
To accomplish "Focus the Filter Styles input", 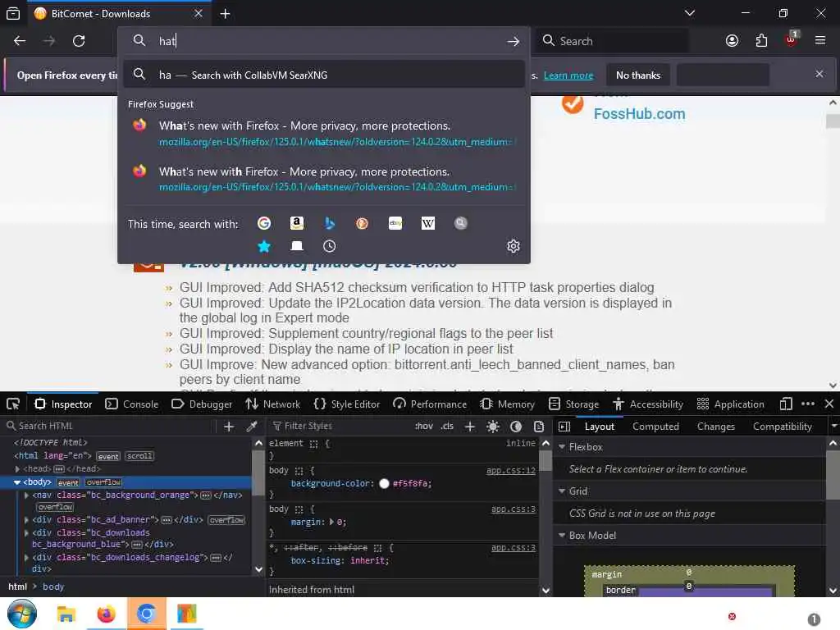I will tap(339, 426).
